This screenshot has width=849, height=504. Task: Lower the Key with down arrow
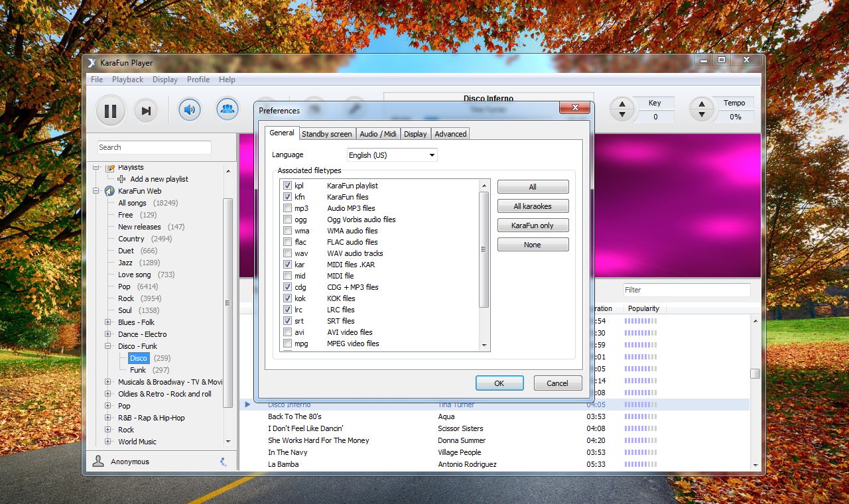click(621, 115)
